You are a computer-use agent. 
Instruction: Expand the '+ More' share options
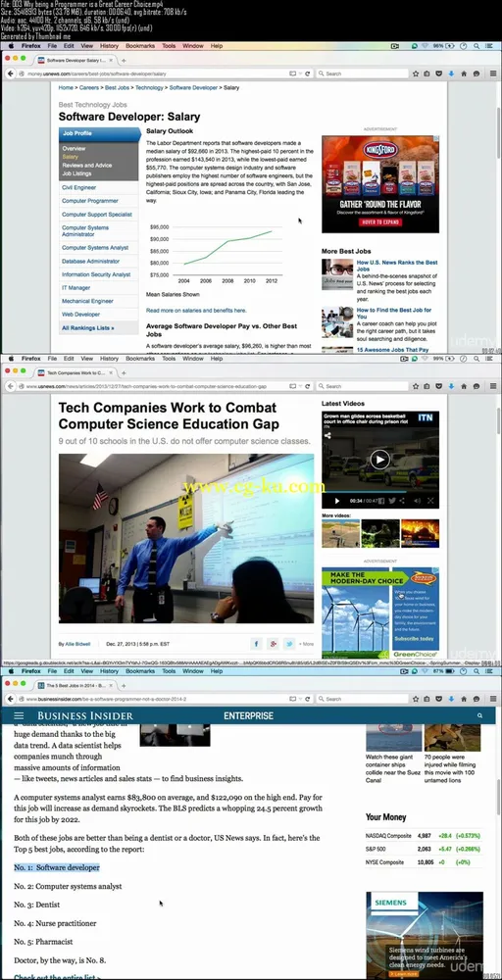(x=306, y=644)
